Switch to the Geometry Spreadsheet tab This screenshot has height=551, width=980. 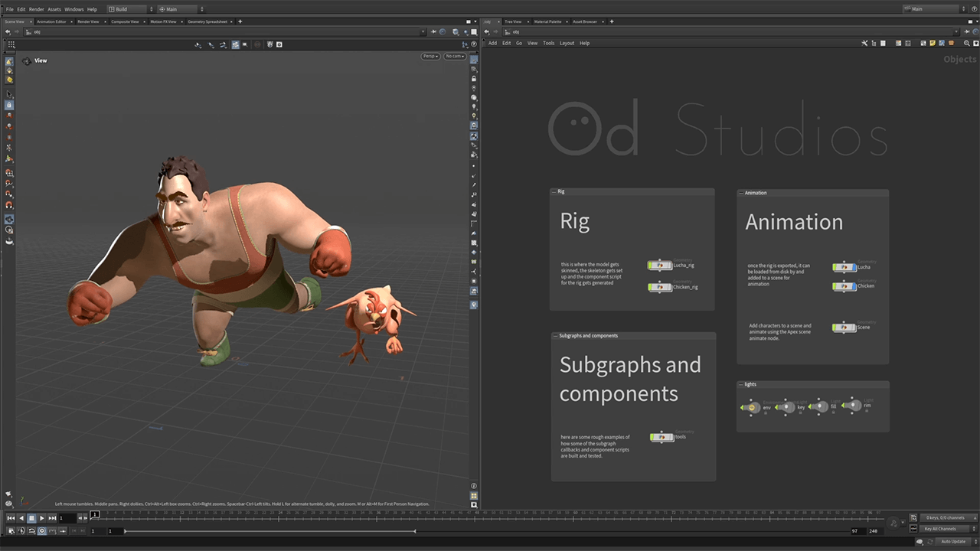click(207, 21)
